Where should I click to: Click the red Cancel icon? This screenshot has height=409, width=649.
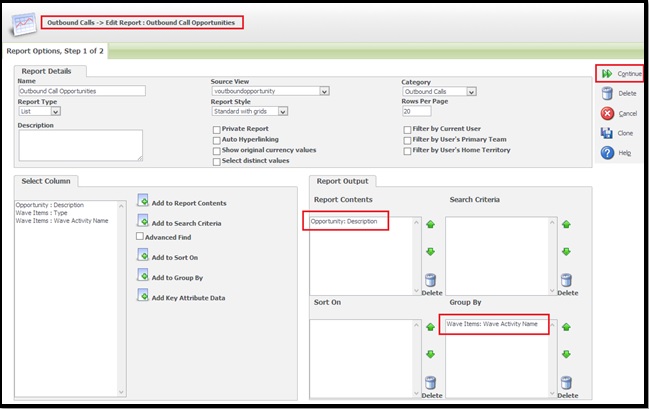[x=607, y=113]
